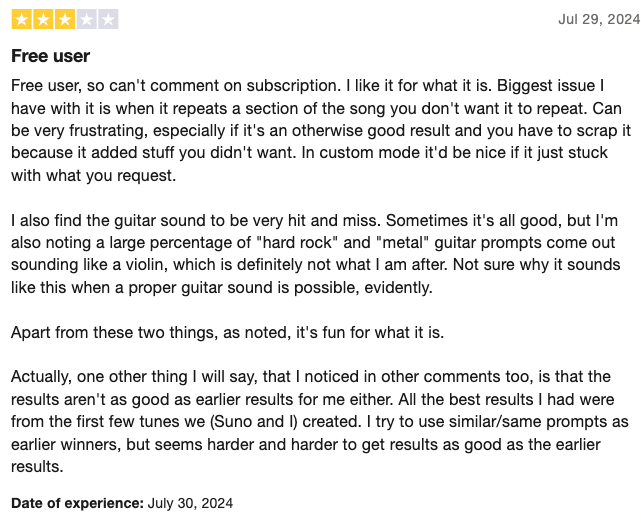
Task: Click the final paragraph about earlier results
Action: click(320, 422)
